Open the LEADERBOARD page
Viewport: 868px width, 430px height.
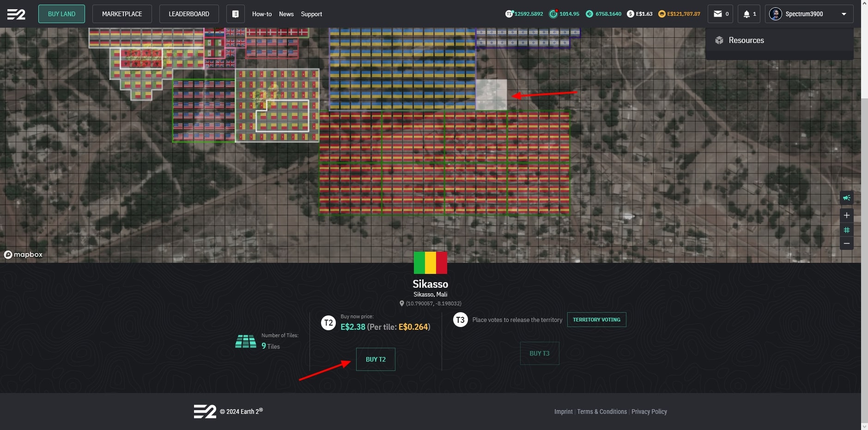click(x=189, y=14)
